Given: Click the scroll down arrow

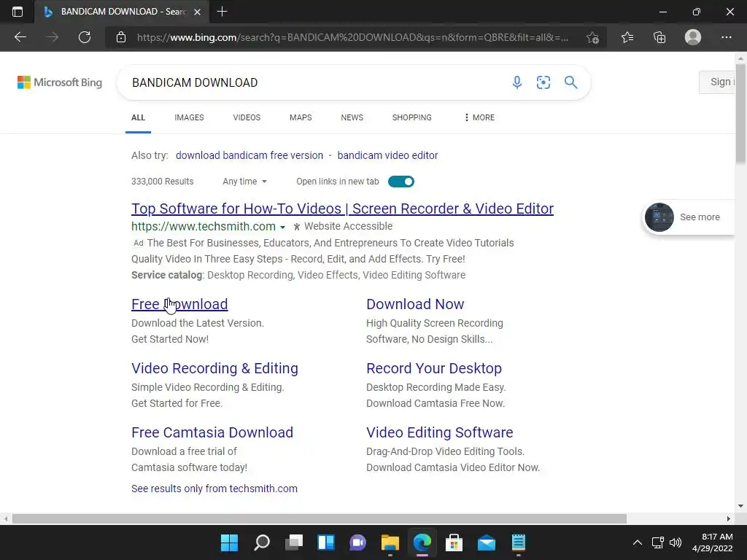Looking at the screenshot, I should coord(741,506).
